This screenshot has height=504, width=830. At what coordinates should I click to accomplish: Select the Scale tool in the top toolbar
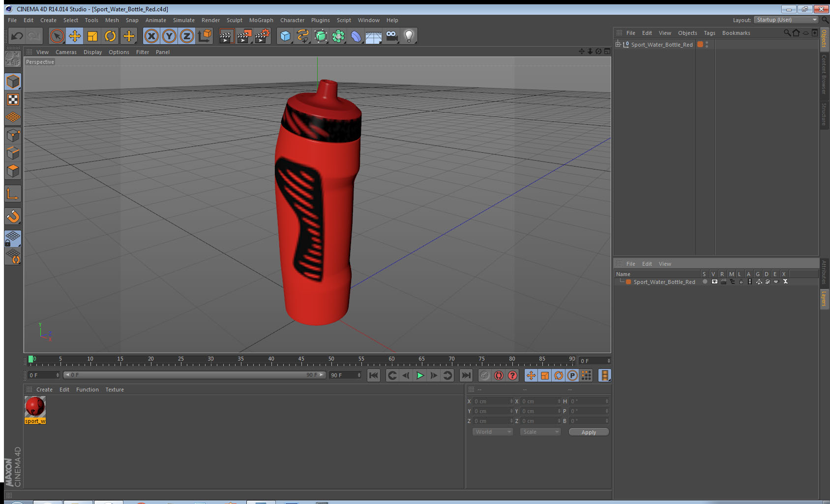[x=92, y=36]
